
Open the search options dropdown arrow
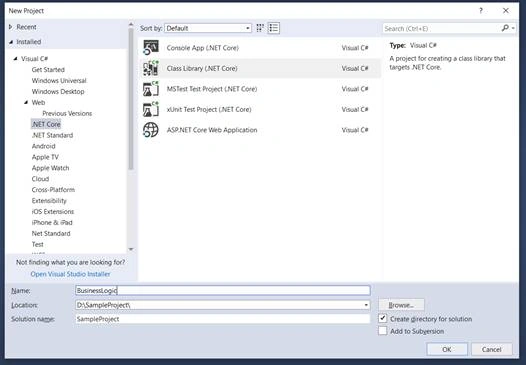pyautogui.click(x=513, y=29)
